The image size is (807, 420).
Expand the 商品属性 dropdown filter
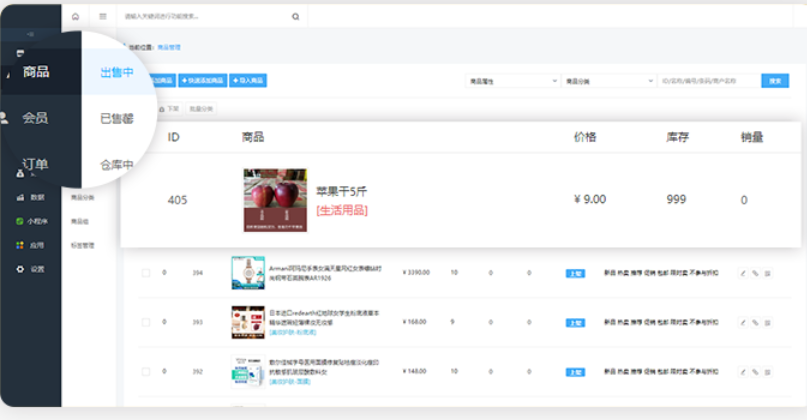pyautogui.click(x=511, y=80)
